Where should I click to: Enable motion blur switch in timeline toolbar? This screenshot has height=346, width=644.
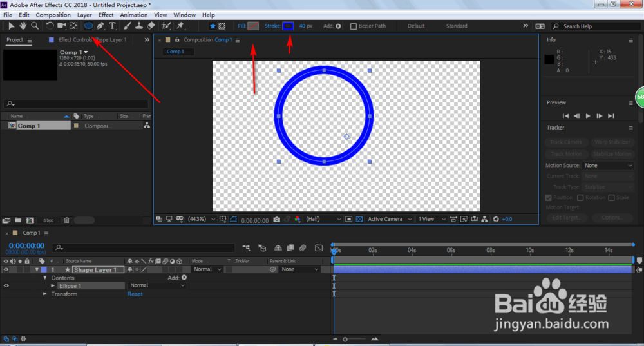[303, 248]
